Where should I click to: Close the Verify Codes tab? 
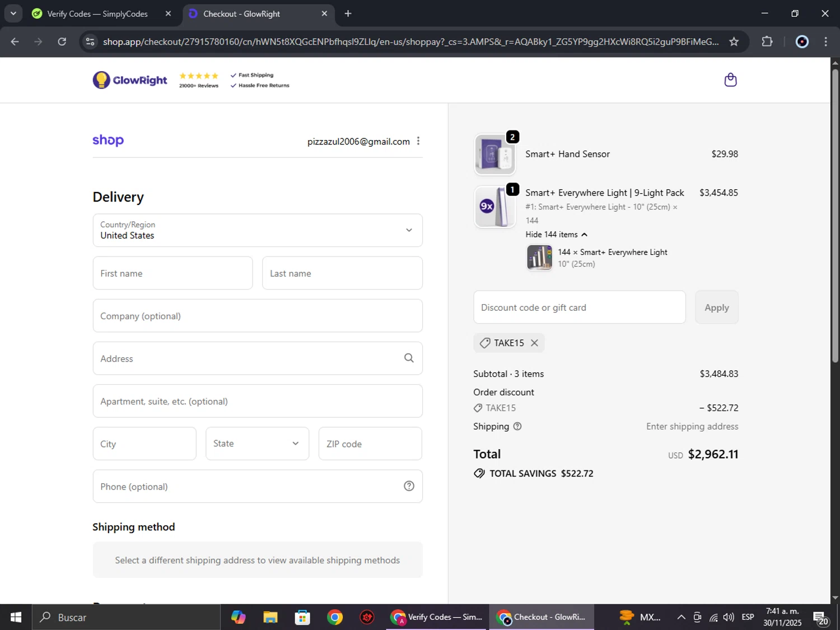click(168, 13)
